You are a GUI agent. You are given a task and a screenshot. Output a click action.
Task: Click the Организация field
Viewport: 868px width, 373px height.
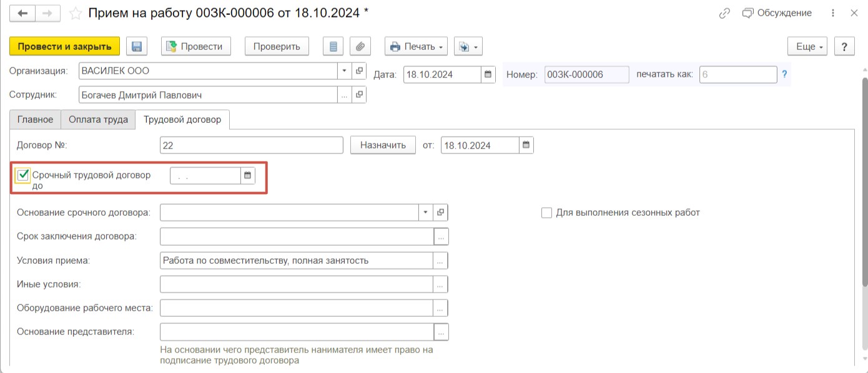(209, 71)
